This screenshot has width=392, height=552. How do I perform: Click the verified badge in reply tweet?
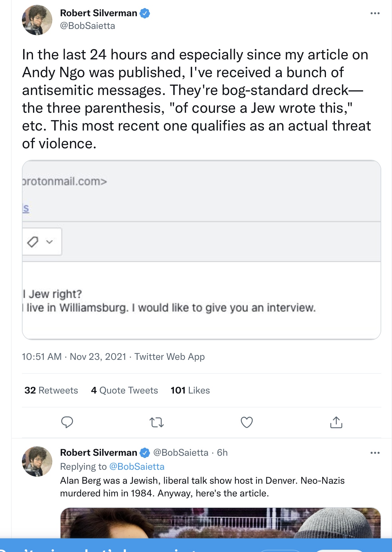(x=145, y=453)
